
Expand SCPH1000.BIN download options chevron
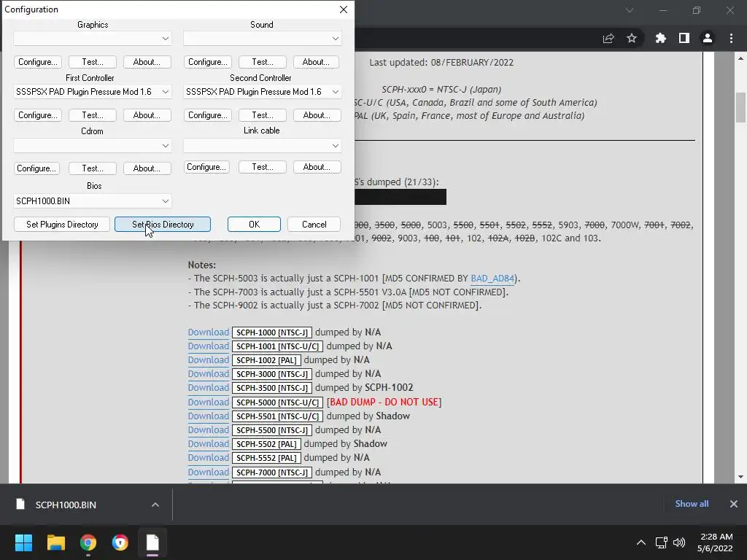tap(155, 505)
